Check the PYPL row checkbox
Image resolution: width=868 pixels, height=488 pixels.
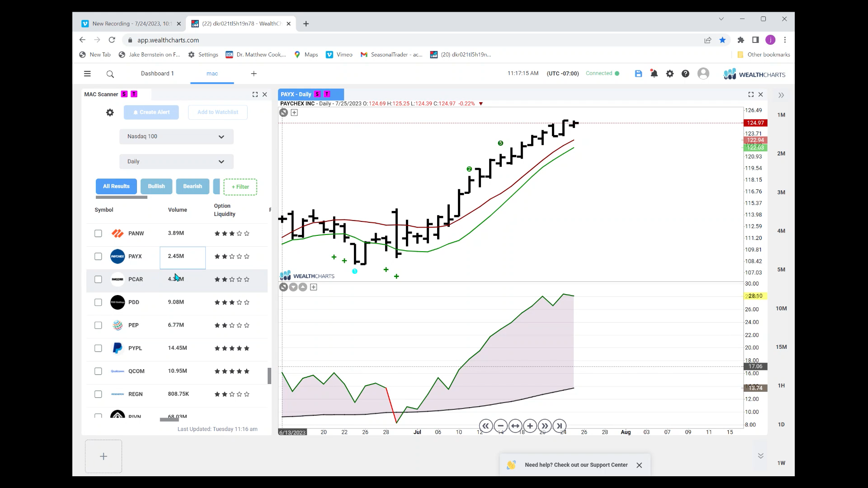pos(98,348)
